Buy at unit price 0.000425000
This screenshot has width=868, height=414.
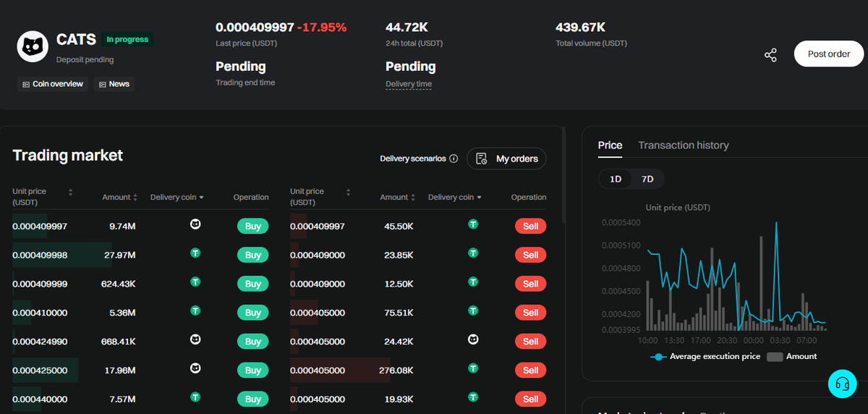pyautogui.click(x=252, y=370)
